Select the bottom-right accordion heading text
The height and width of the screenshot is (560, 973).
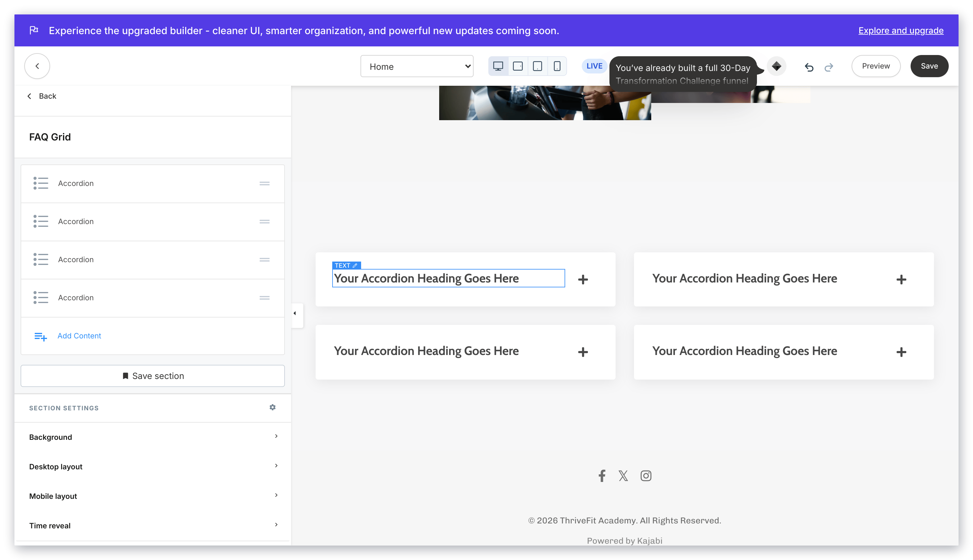pyautogui.click(x=745, y=351)
